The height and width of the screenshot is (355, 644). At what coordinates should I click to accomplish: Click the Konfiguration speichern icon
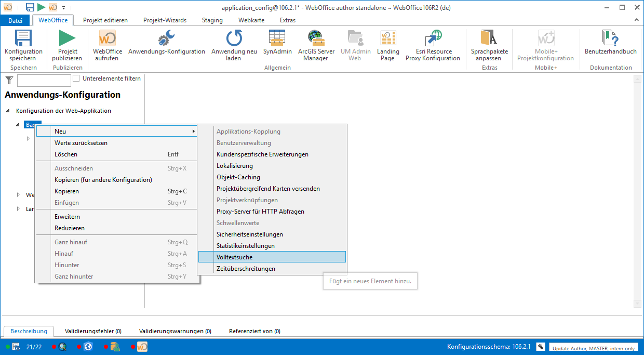[23, 38]
